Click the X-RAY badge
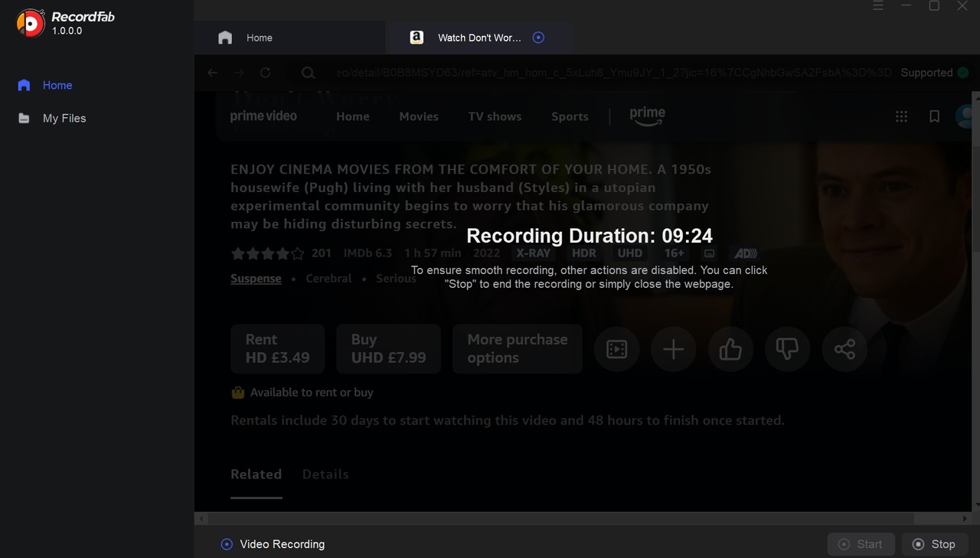 pyautogui.click(x=533, y=253)
